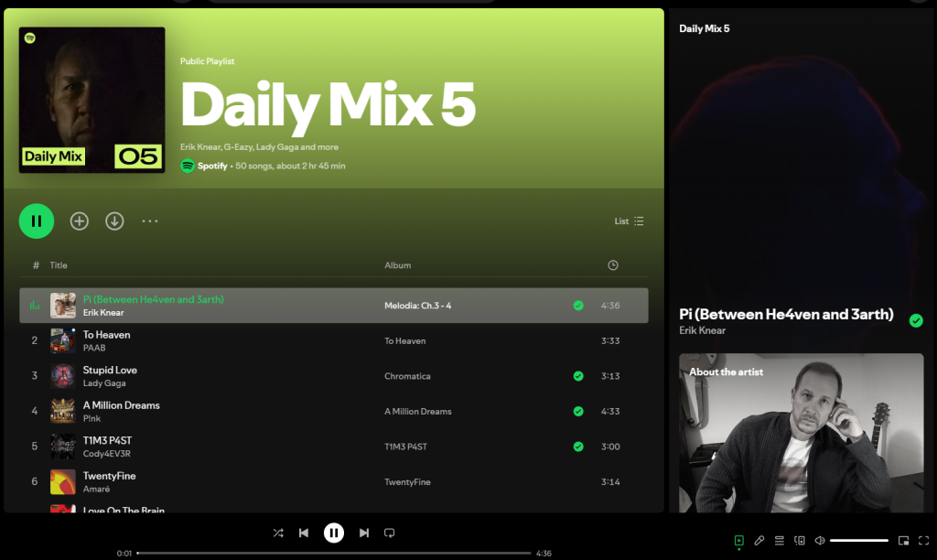Pause playlist with large green button

tap(37, 221)
